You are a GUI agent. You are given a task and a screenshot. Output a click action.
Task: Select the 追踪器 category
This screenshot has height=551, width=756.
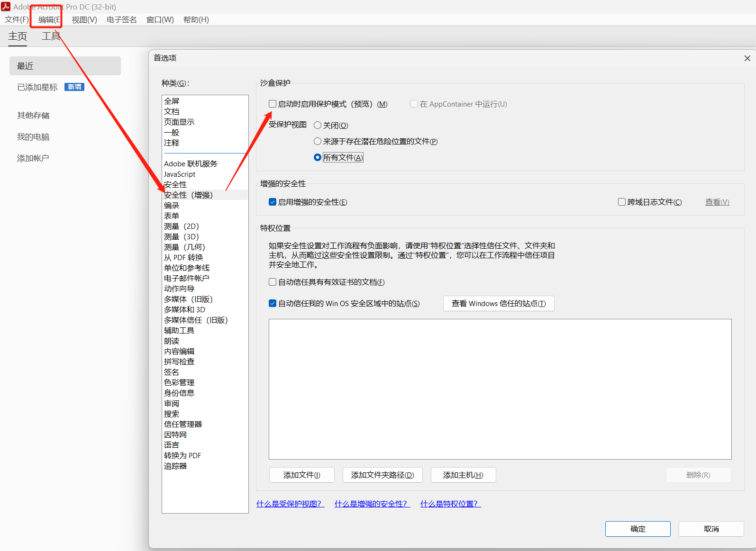[x=175, y=466]
